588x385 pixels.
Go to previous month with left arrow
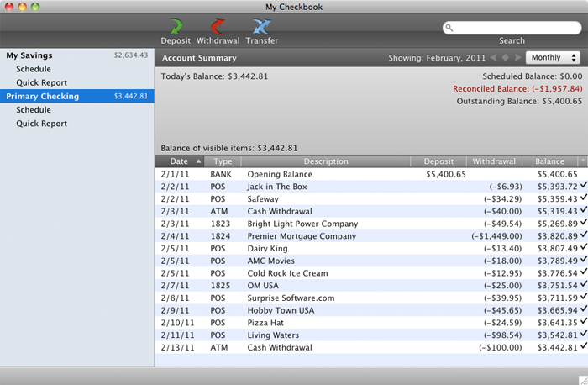494,58
